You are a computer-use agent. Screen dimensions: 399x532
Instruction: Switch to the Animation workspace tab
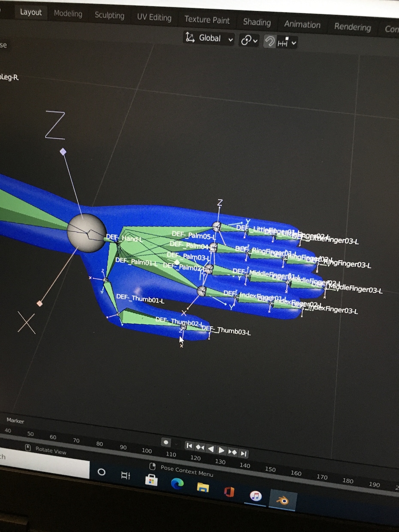pos(302,24)
